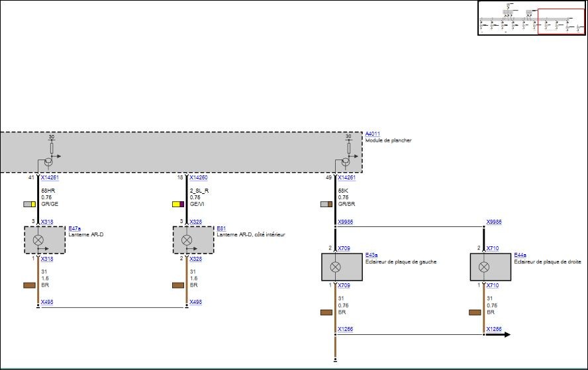Click the lamp symbol inside the E61 box
The height and width of the screenshot is (370, 588).
pyautogui.click(x=187, y=240)
